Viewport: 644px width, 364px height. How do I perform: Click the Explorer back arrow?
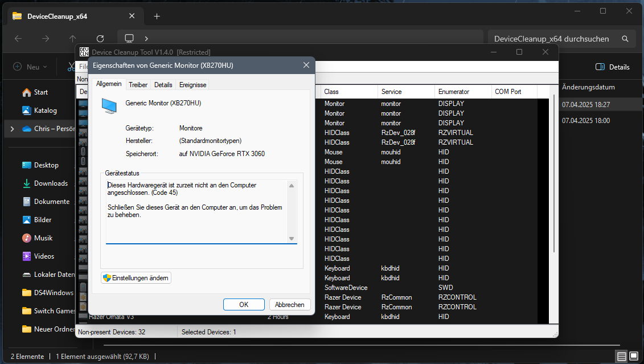[x=18, y=39]
